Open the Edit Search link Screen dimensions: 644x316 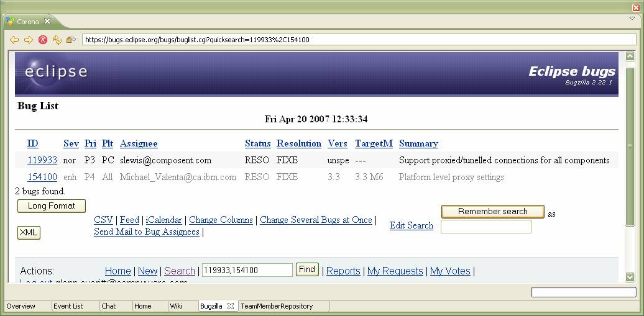pos(412,226)
